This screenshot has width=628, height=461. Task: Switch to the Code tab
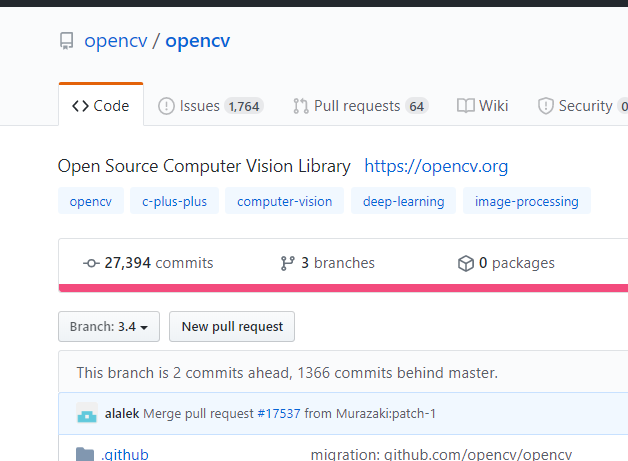point(101,106)
